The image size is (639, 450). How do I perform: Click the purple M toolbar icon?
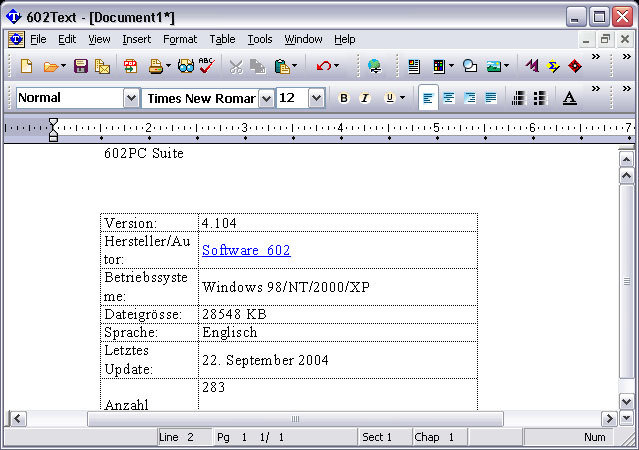532,65
